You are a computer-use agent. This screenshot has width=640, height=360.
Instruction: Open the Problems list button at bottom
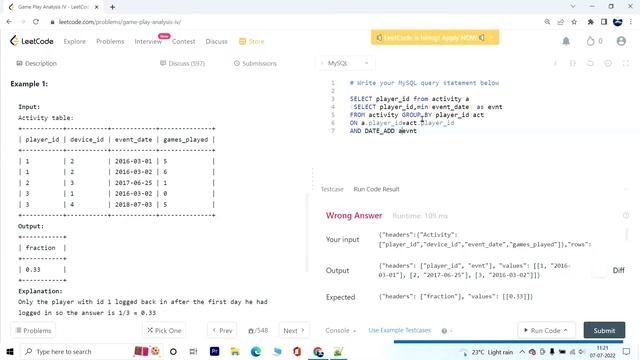pos(33,330)
